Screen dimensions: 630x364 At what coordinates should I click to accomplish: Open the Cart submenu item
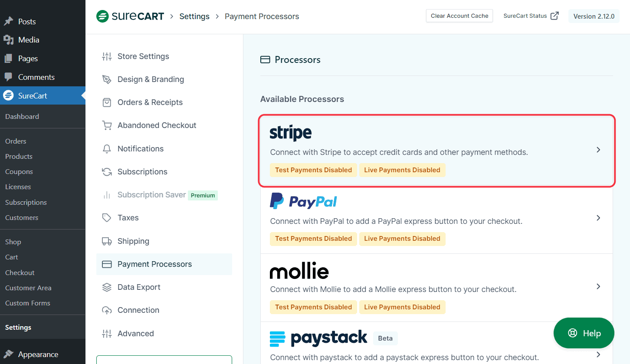[12, 257]
